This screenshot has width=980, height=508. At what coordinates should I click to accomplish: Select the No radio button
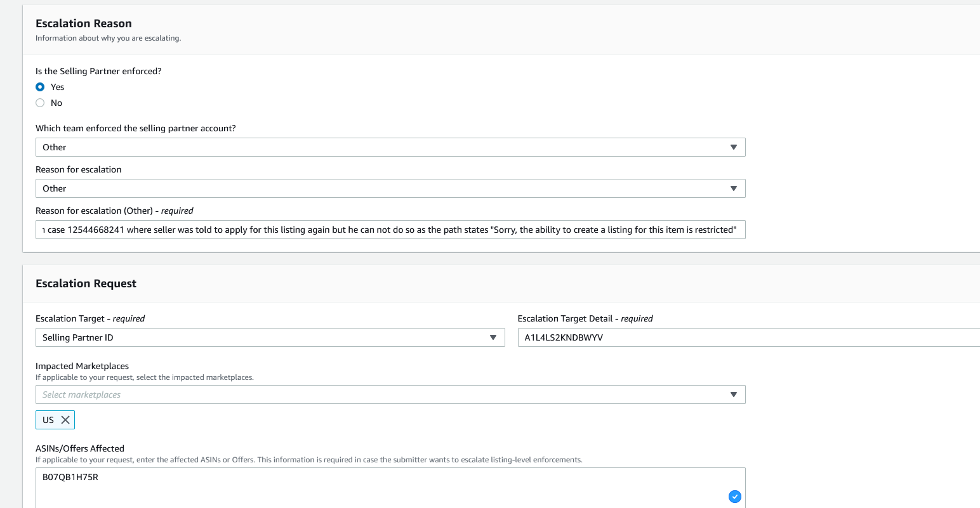(40, 103)
